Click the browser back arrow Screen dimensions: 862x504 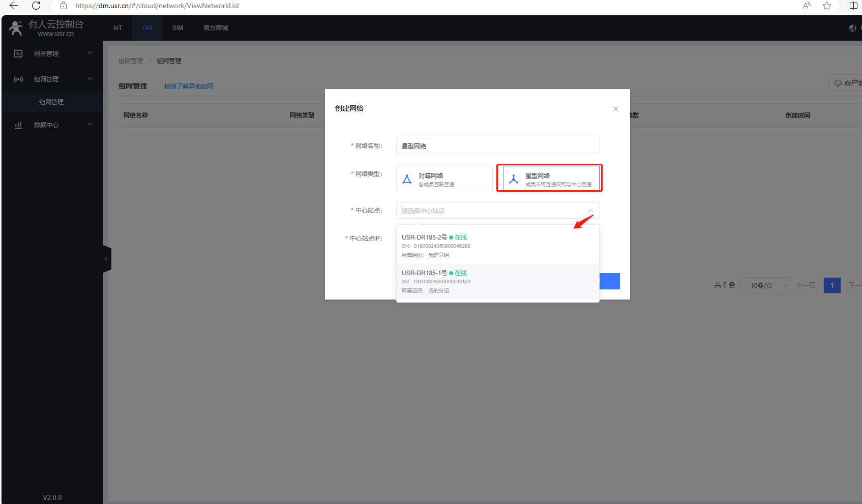click(x=14, y=6)
